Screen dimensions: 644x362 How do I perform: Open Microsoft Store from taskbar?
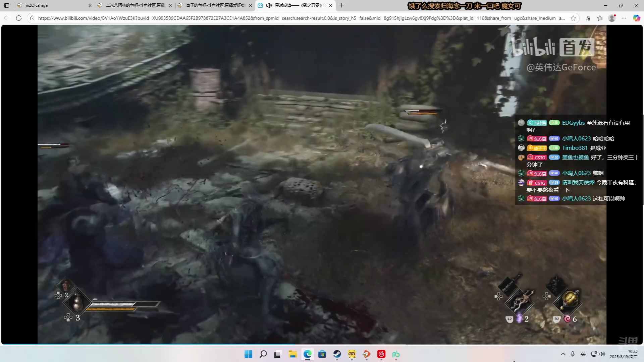coord(322,354)
